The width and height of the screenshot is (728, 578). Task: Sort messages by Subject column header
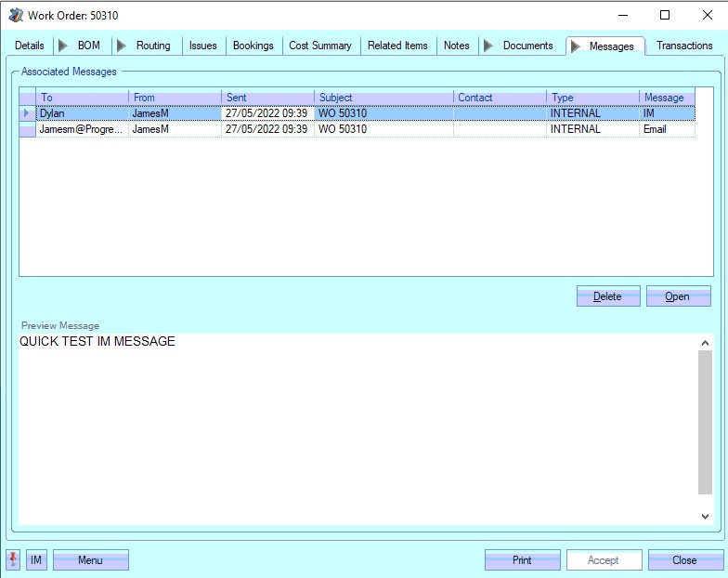point(383,98)
